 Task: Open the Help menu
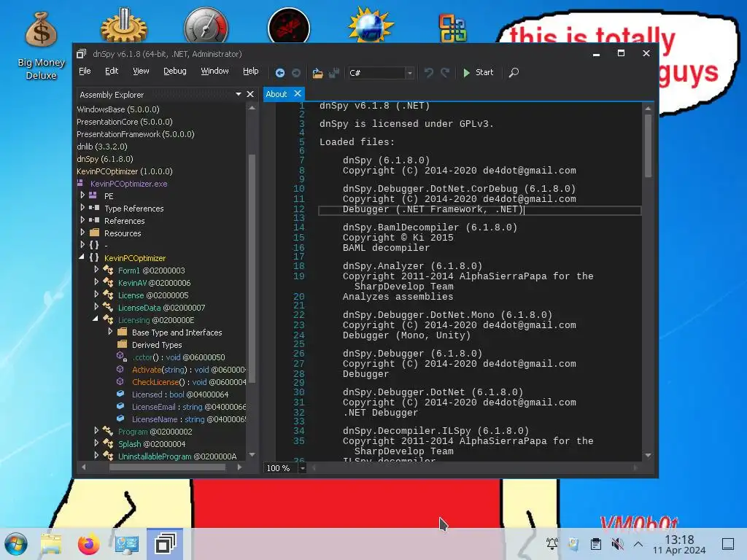tap(251, 71)
